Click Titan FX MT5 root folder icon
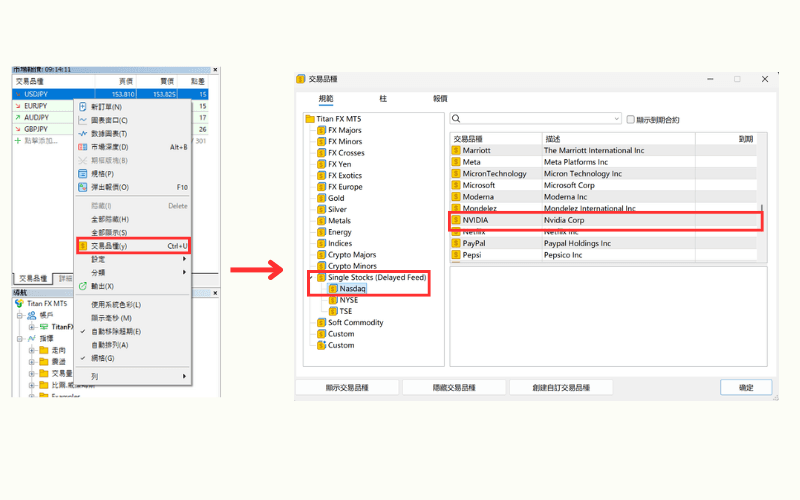 [x=310, y=119]
